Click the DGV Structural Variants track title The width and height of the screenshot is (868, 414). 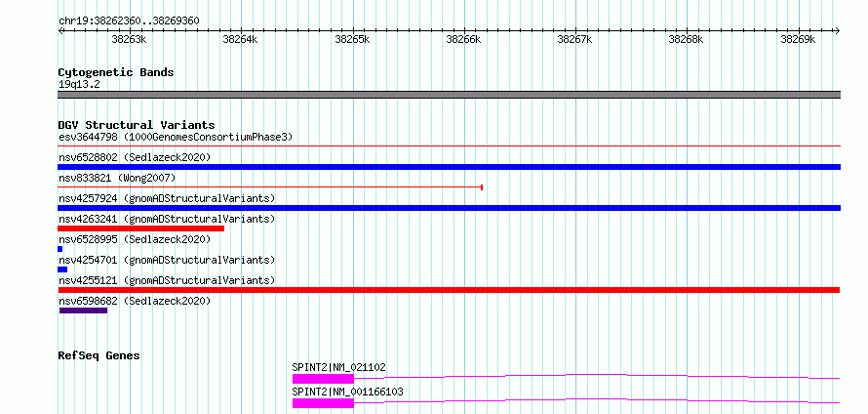(x=137, y=125)
